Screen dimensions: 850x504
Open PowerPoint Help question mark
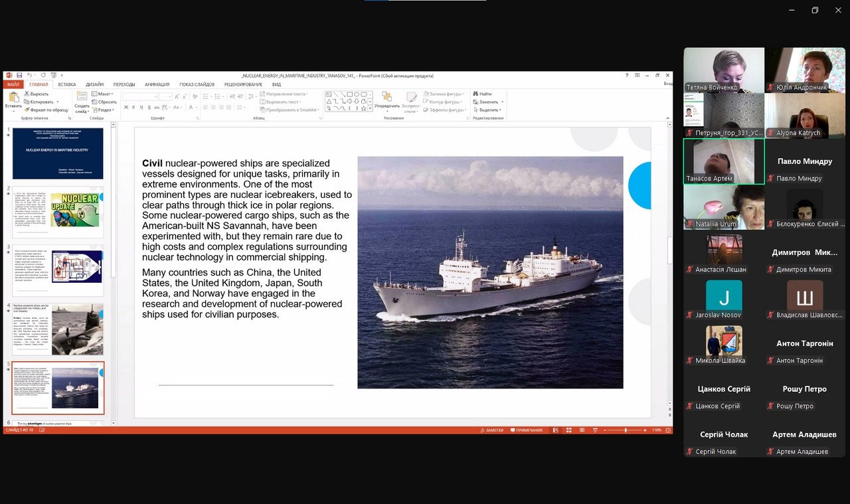[627, 75]
